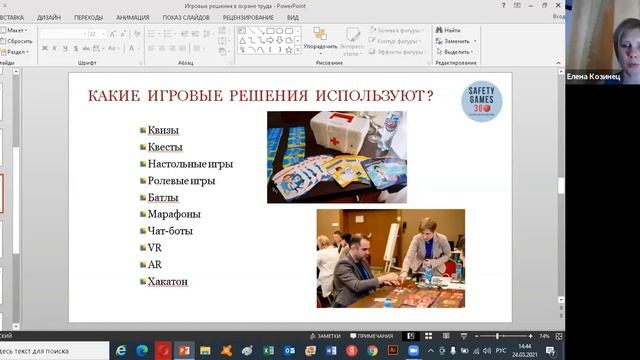Switch to Slide Sorter view
The width and height of the screenshot is (640, 360).
pyautogui.click(x=429, y=336)
